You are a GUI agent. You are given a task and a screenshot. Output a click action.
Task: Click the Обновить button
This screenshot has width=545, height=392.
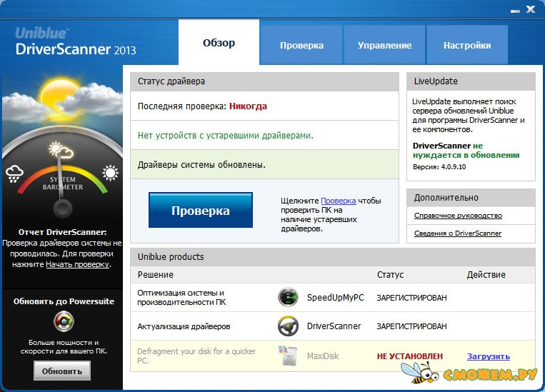pos(62,371)
